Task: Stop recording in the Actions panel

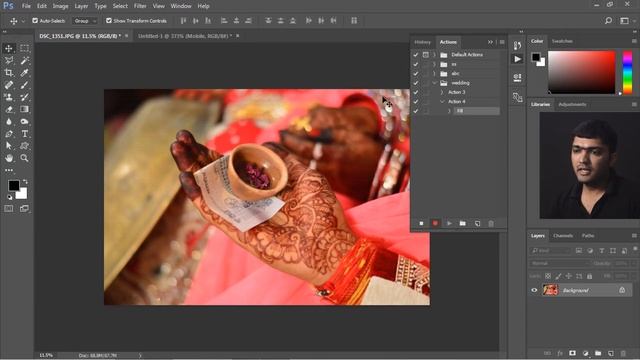Action: (421, 223)
